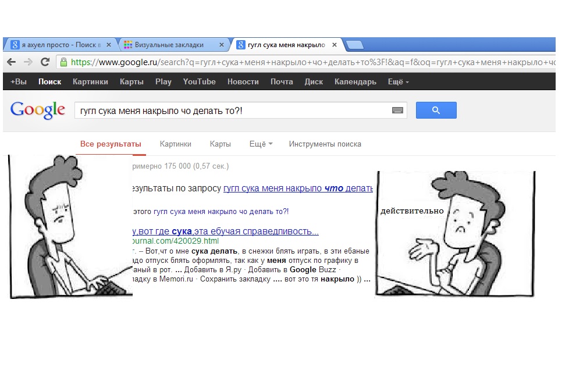Click the snippet line about 'отпуск по графику'
Screen dimensions: 576x392
246,260
